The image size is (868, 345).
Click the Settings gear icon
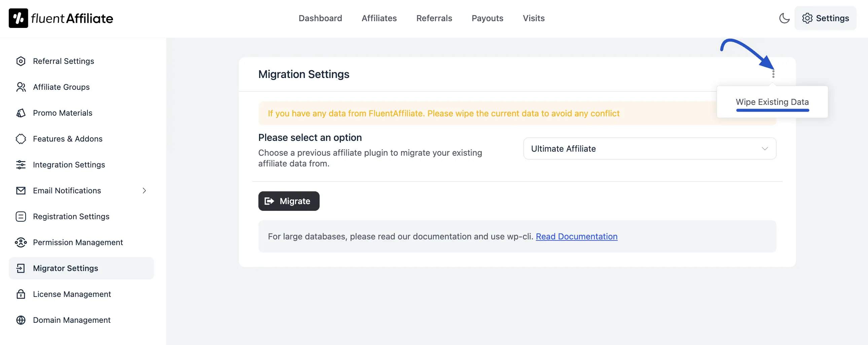pos(807,18)
